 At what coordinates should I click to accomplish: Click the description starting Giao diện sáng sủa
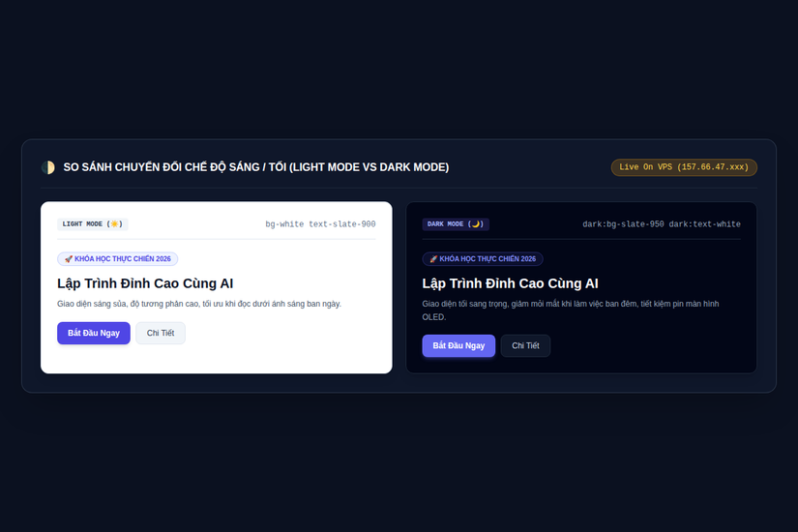(x=199, y=304)
